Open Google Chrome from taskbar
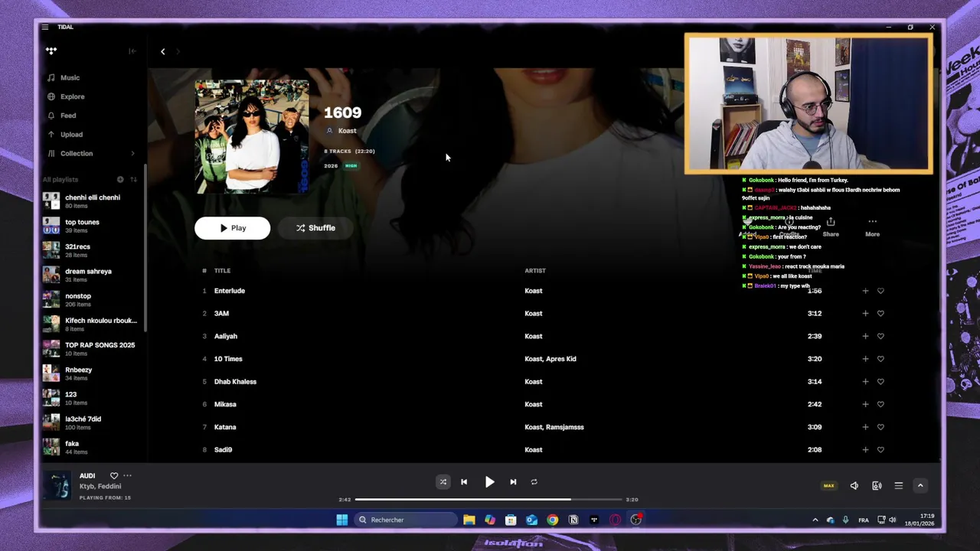The image size is (980, 551). pos(552,520)
